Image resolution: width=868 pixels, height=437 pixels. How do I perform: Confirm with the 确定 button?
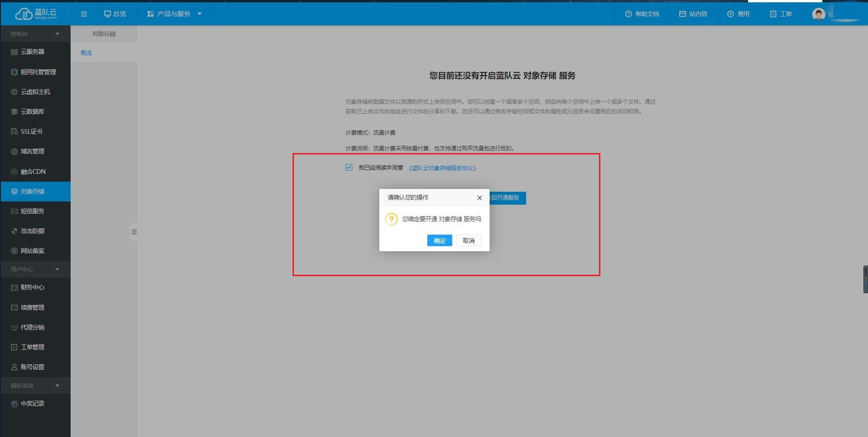coord(439,241)
